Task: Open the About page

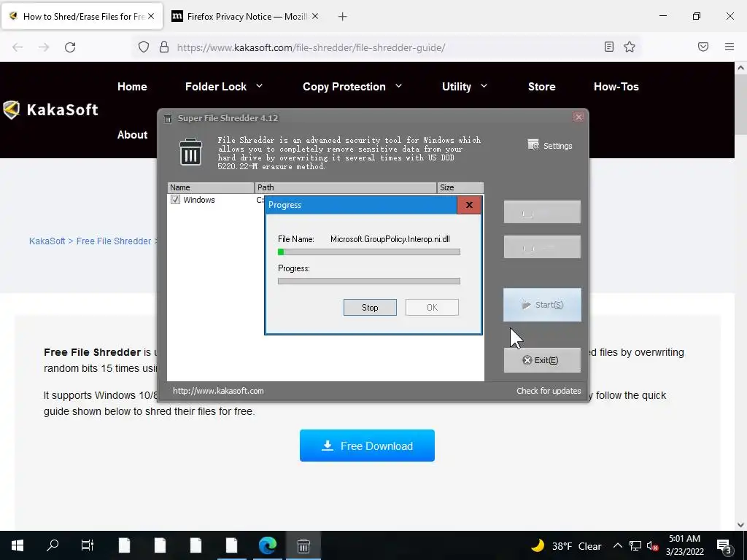Action: click(132, 135)
